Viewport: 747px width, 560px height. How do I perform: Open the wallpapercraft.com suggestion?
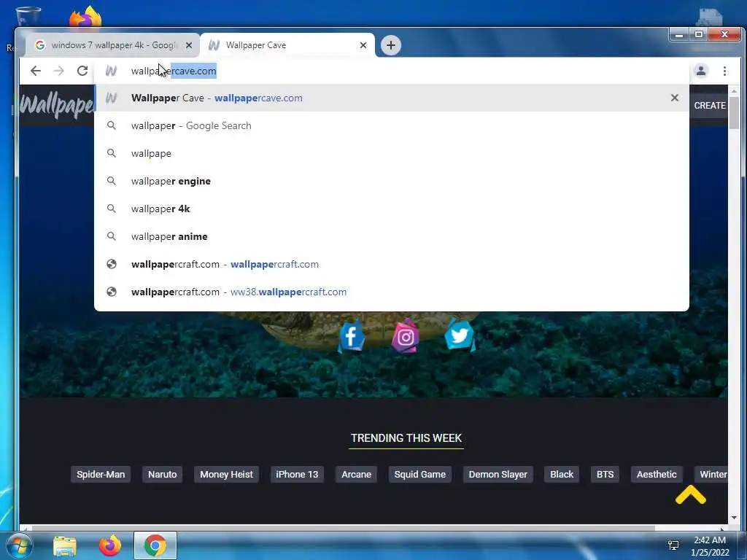tap(392, 264)
